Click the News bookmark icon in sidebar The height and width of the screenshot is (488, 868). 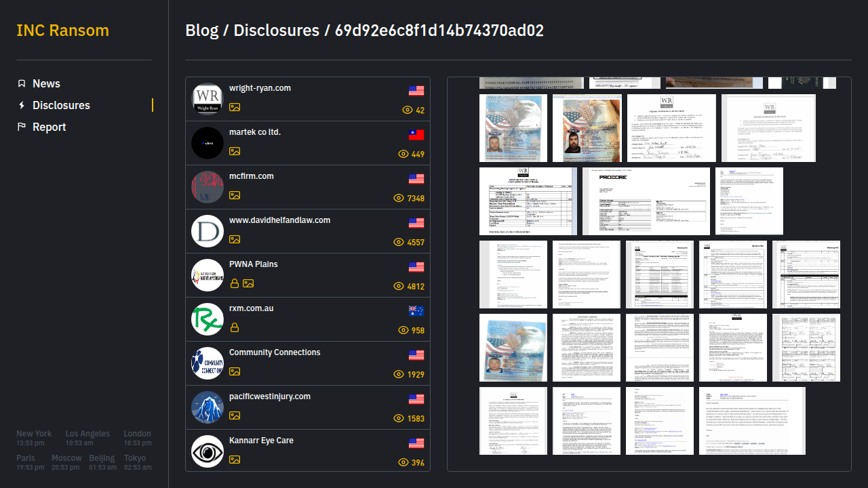point(22,83)
